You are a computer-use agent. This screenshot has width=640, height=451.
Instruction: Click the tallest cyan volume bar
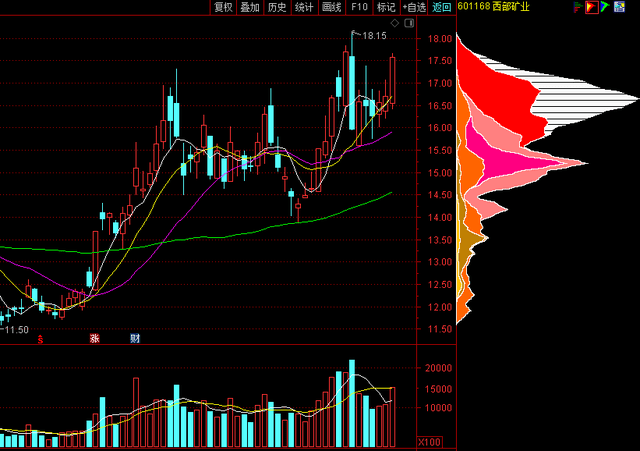(x=352, y=403)
